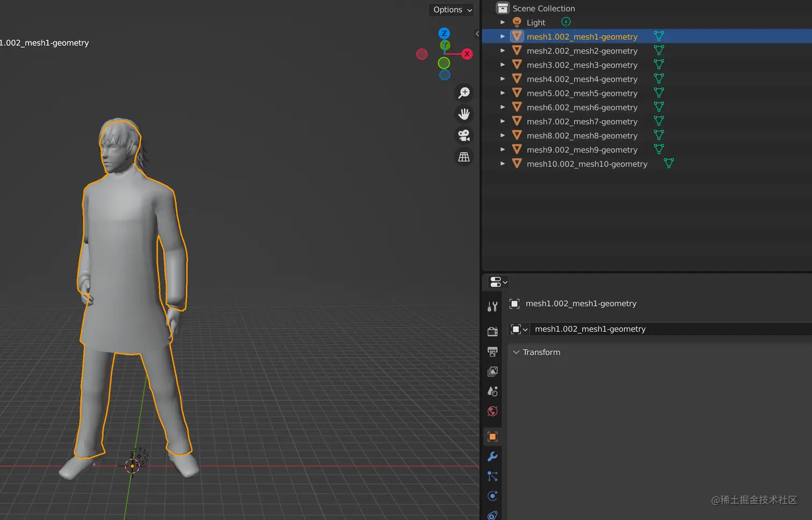Open the Physics properties tab
Image resolution: width=812 pixels, height=520 pixels.
pyautogui.click(x=492, y=496)
